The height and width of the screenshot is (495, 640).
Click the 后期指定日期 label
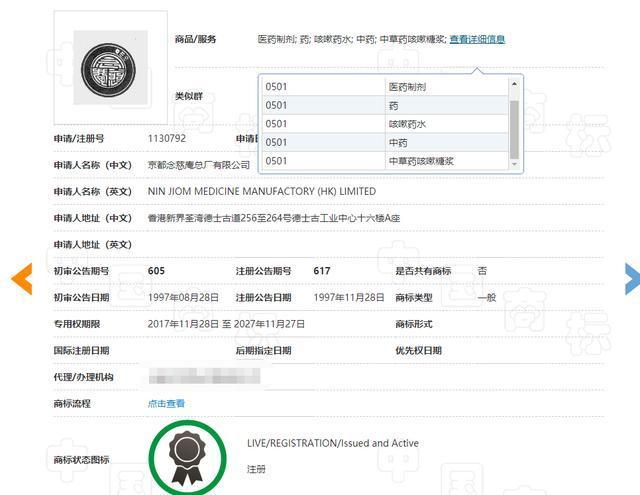tap(263, 351)
